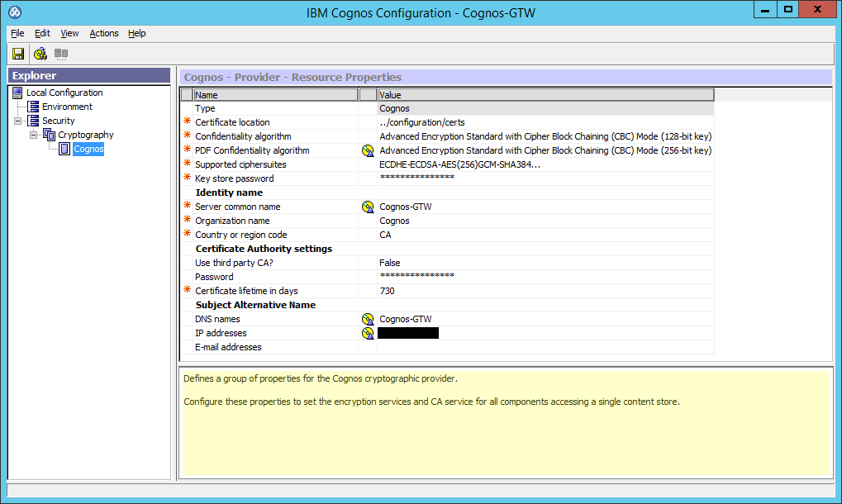Viewport: 842px width, 504px height.
Task: Open the View menu
Action: [69, 33]
